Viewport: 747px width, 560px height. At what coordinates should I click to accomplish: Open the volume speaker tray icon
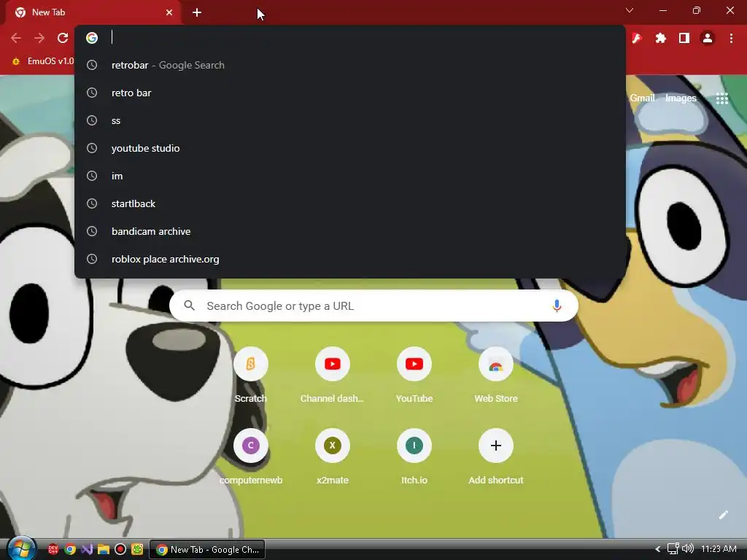pyautogui.click(x=687, y=549)
